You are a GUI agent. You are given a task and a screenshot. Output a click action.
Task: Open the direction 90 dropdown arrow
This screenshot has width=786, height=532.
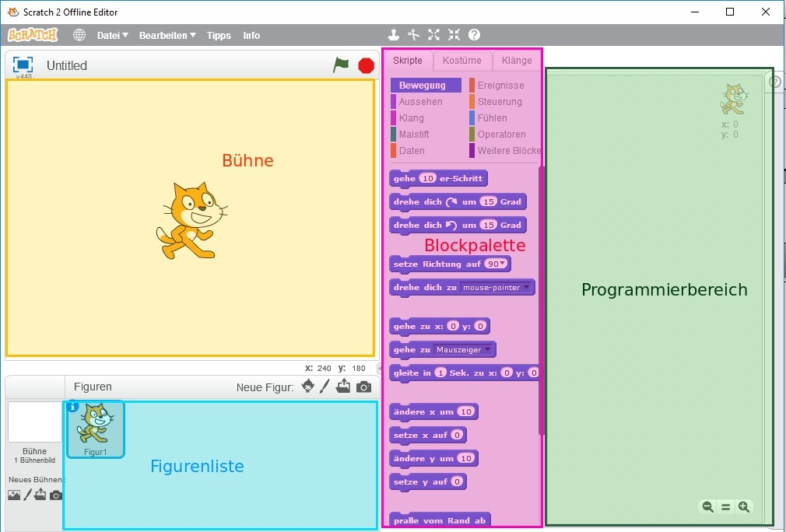coord(503,263)
